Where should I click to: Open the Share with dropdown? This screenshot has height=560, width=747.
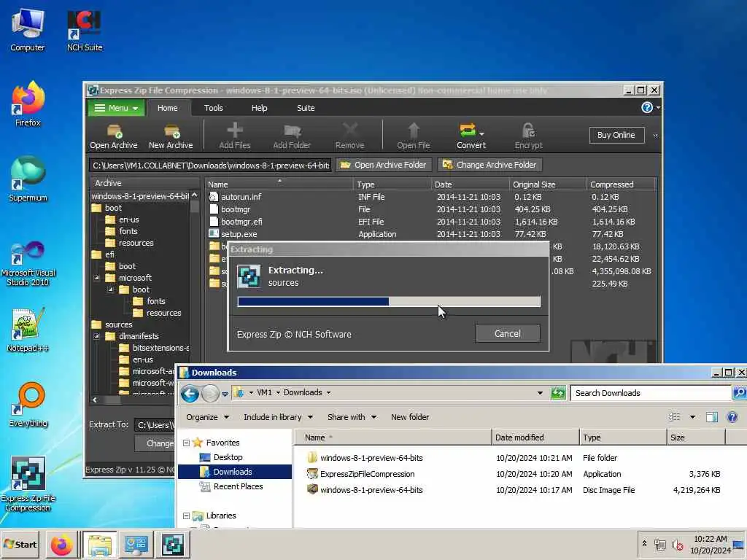352,417
